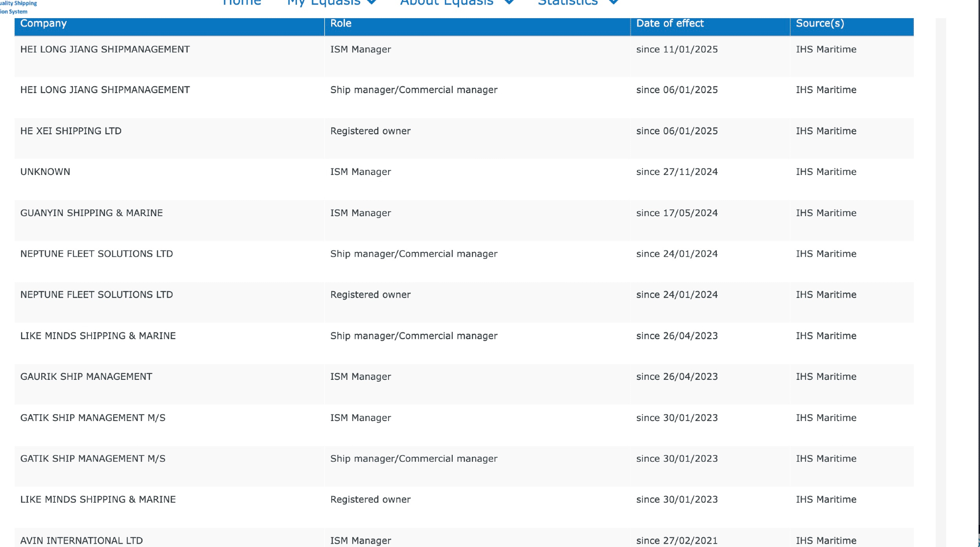Click the Equasis logo at top left
980x547 pixels.
18,7
